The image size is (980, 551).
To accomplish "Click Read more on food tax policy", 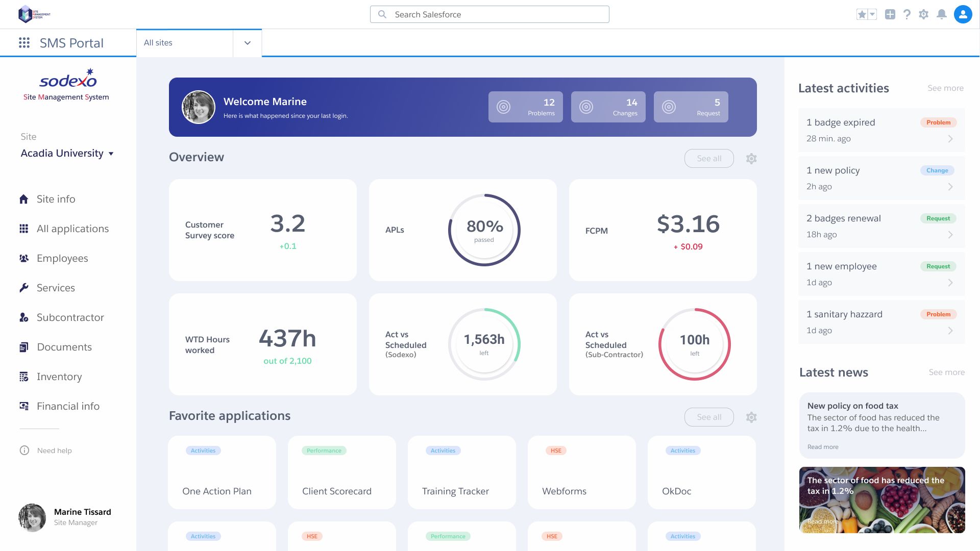I will pos(823,447).
